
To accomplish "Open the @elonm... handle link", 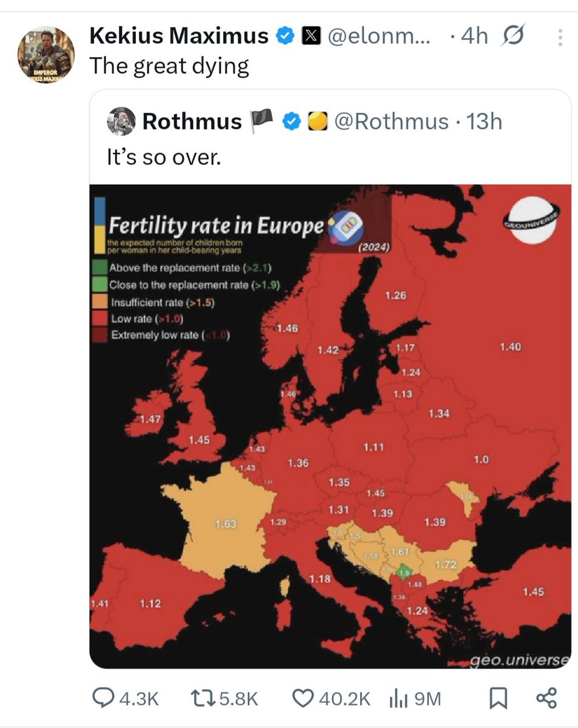I will 380,37.
